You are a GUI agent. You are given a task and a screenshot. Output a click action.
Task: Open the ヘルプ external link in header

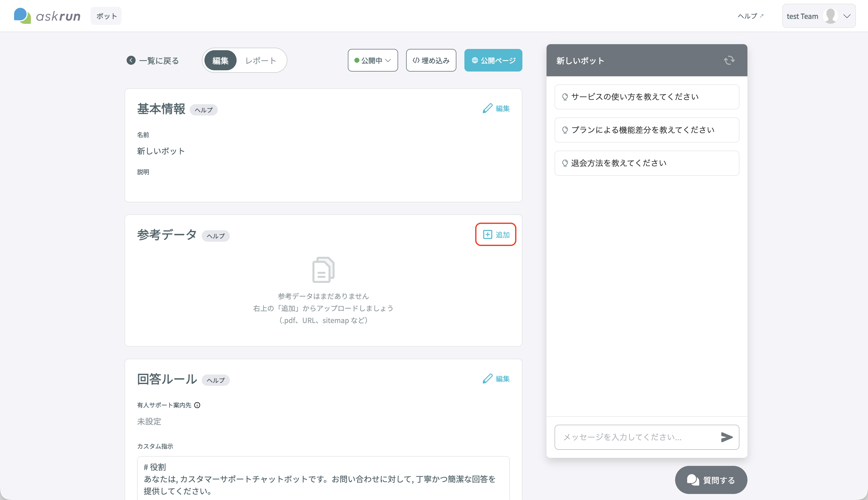coord(750,16)
